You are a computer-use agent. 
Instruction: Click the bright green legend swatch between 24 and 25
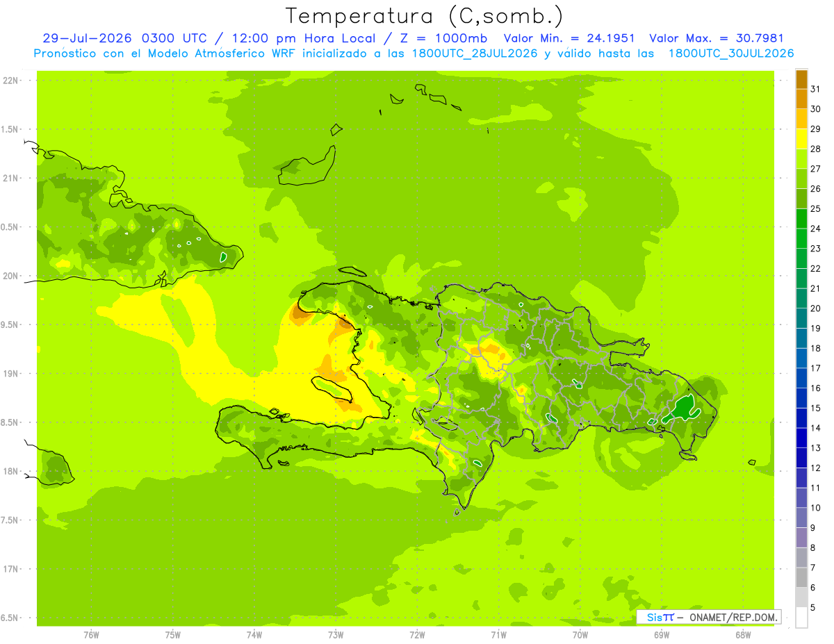point(801,219)
